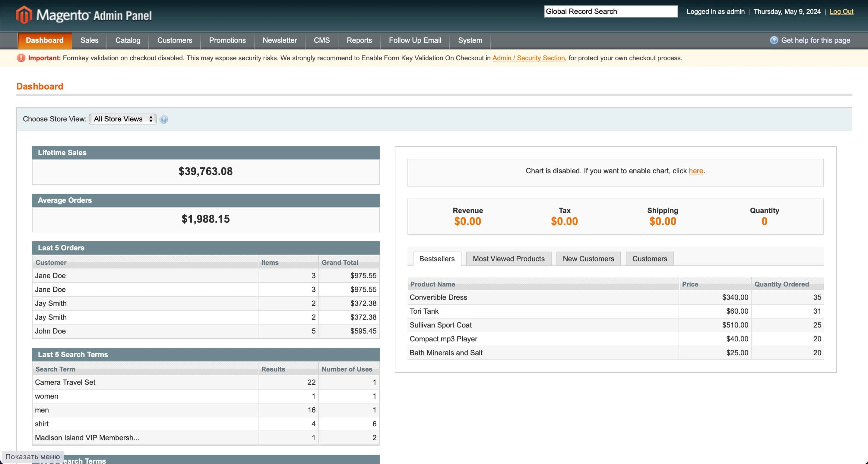Screen dimensions: 868x464
Task: Open the Sales menu
Action: [89, 40]
